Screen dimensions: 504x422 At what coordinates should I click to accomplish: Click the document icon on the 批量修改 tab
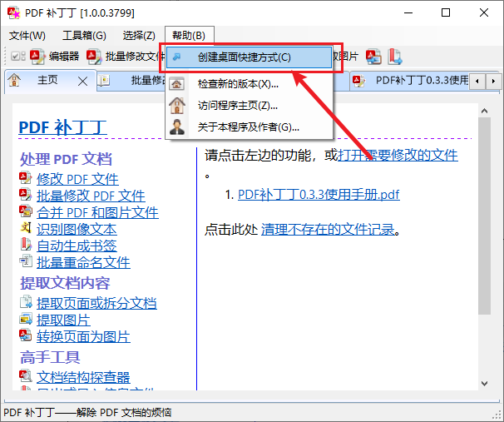(x=104, y=81)
